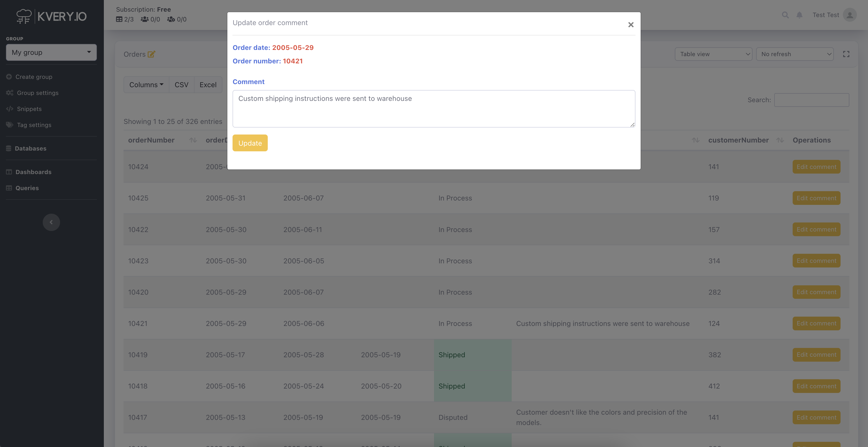
Task: Open Queries from the sidebar
Action: tap(27, 188)
